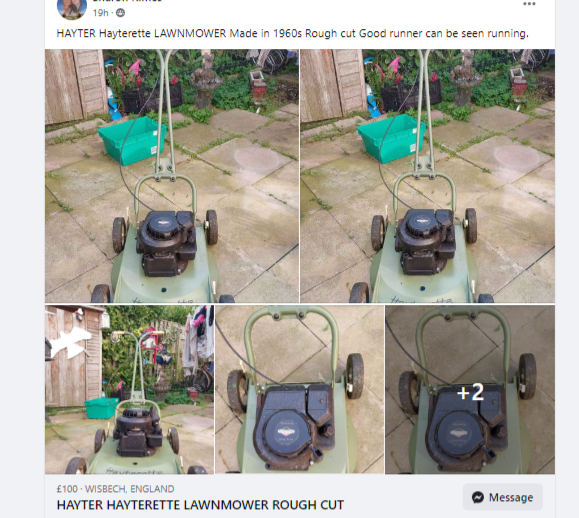Click the globe public audience icon
579x518 pixels.
click(120, 13)
